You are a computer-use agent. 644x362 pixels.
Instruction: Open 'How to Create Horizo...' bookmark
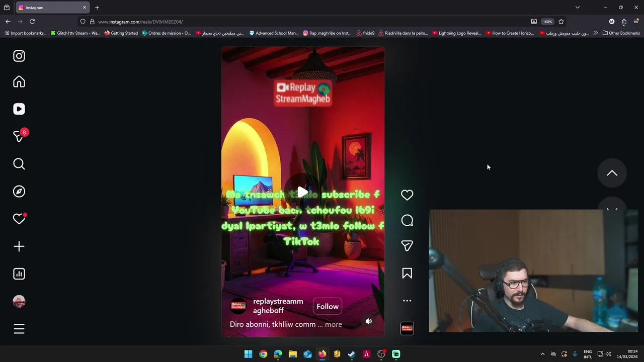pos(510,33)
